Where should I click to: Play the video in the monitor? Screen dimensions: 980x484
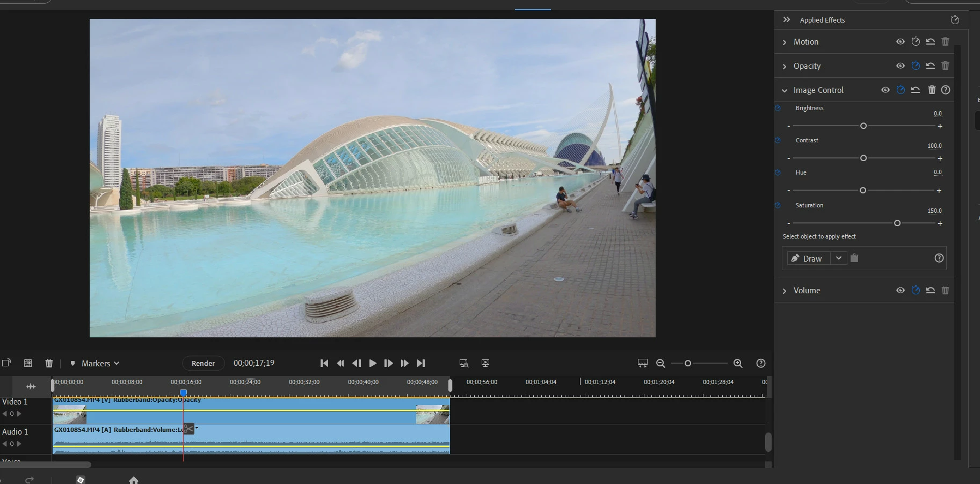[373, 363]
